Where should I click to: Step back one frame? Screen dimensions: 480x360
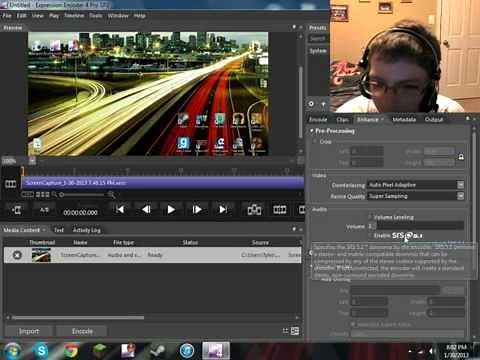point(146,210)
